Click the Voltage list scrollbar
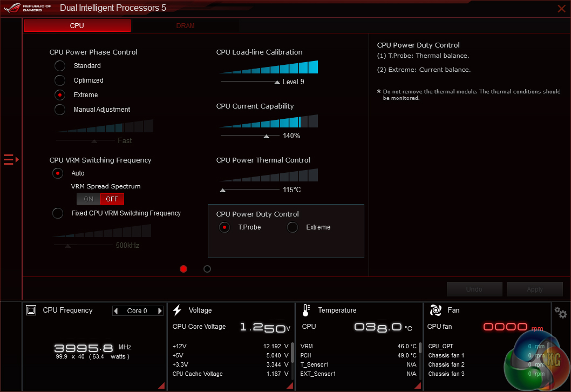The height and width of the screenshot is (392, 571). [293, 352]
